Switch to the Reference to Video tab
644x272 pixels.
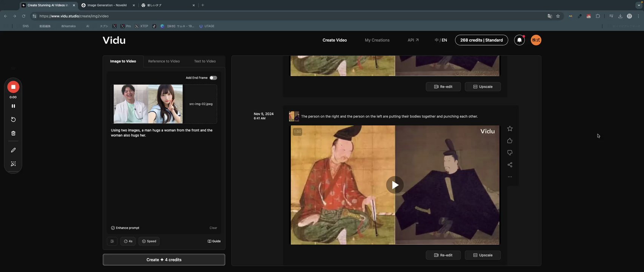pyautogui.click(x=164, y=61)
